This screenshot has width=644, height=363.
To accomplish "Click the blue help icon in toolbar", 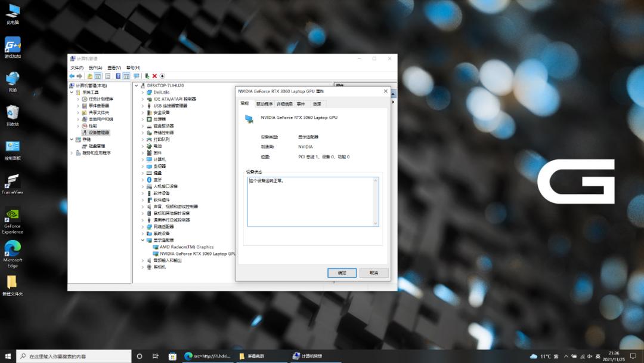I will (x=118, y=76).
